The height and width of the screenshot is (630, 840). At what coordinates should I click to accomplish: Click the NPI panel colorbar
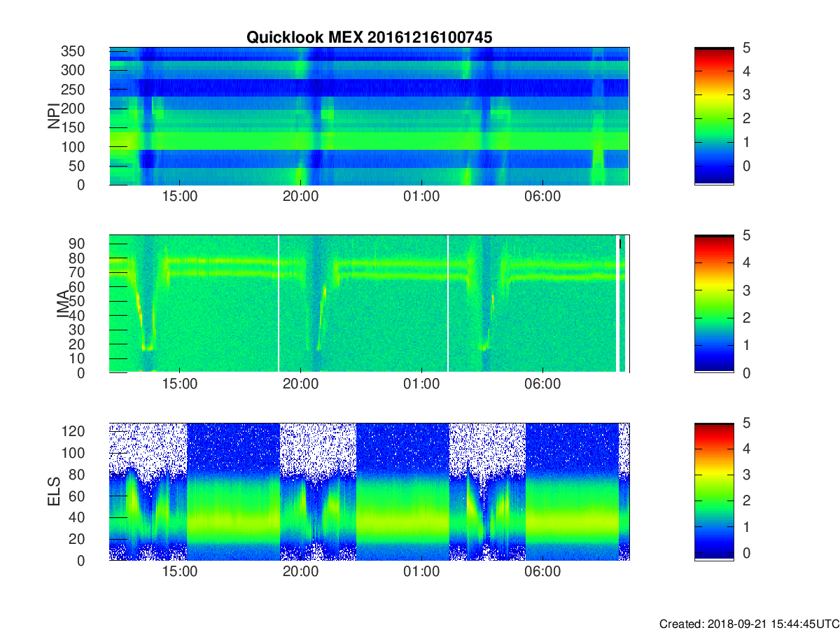[x=714, y=116]
